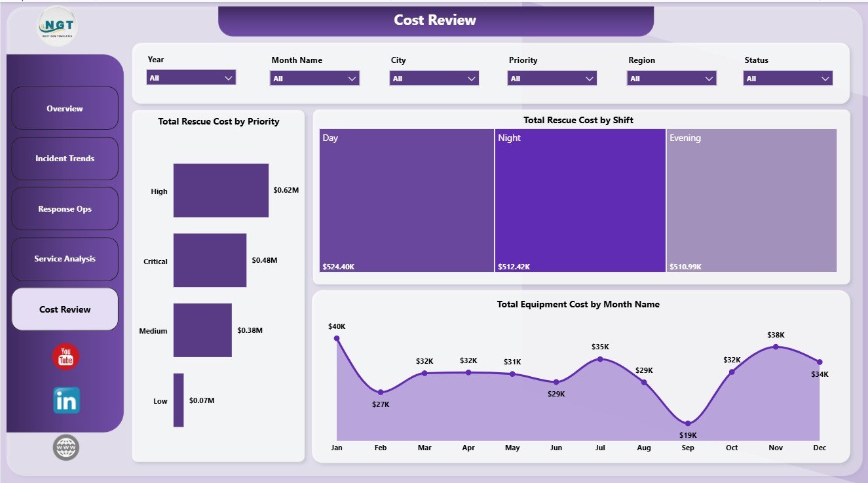Image resolution: width=868 pixels, height=483 pixels.
Task: Open the Status filter dropdown
Action: (788, 79)
